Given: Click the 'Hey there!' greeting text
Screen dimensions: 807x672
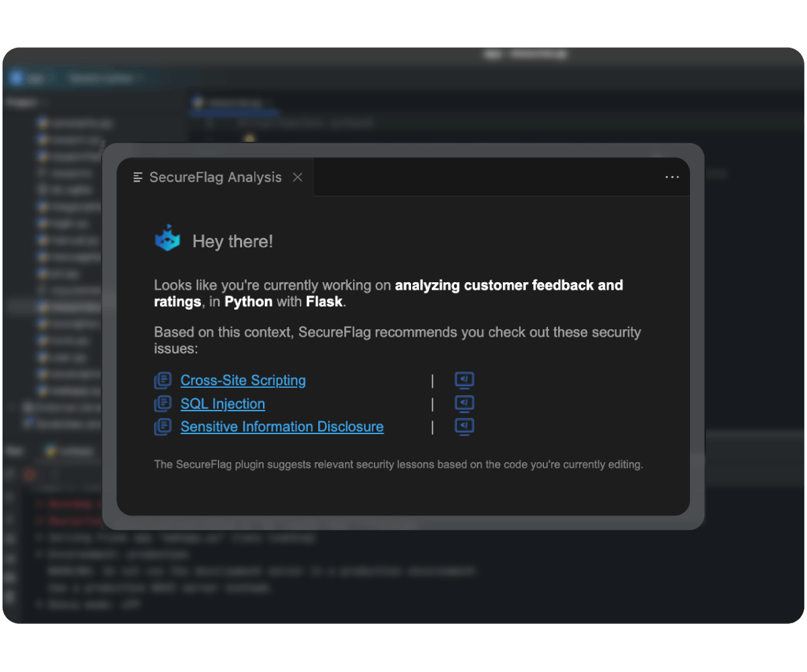Looking at the screenshot, I should click(233, 241).
